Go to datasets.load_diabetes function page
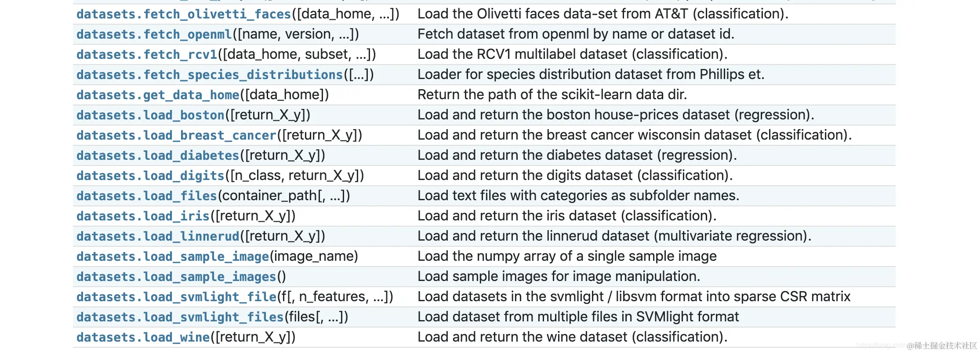 pyautogui.click(x=158, y=156)
